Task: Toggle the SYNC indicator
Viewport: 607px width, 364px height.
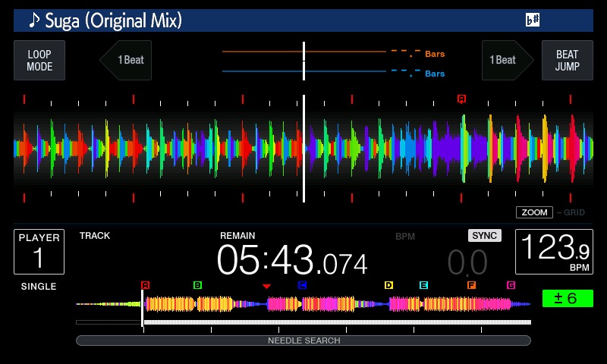Action: (x=485, y=236)
